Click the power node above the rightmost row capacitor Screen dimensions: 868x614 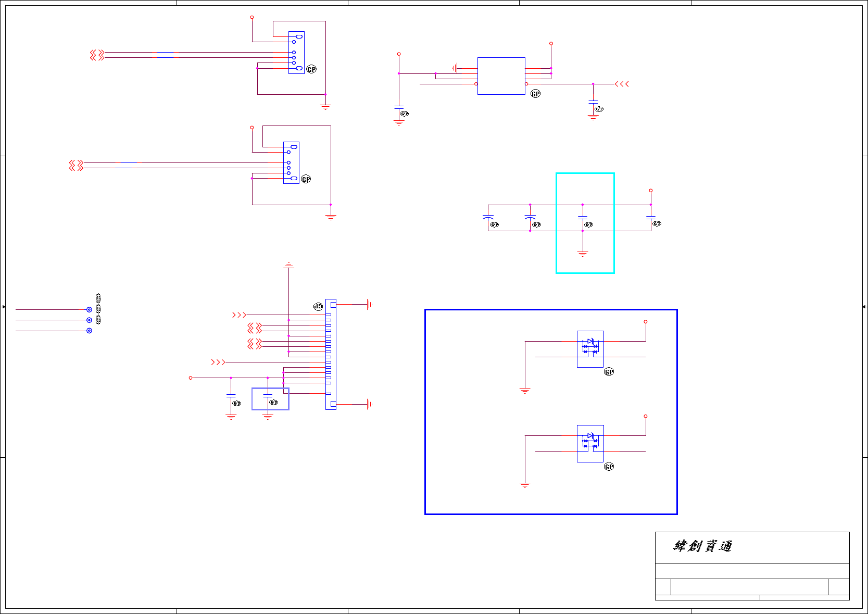(651, 191)
